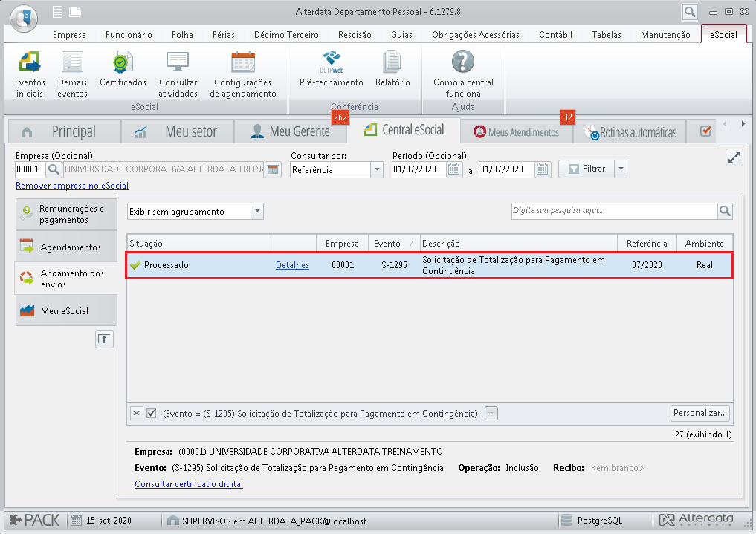Screen dimensions: 756x534
Task: Open Exibir sem agrupamento dropdown
Action: pyautogui.click(x=257, y=212)
